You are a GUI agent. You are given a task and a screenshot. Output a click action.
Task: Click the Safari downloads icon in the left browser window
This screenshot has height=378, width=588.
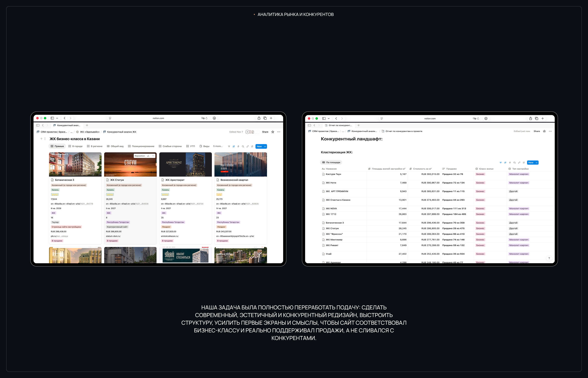[214, 118]
